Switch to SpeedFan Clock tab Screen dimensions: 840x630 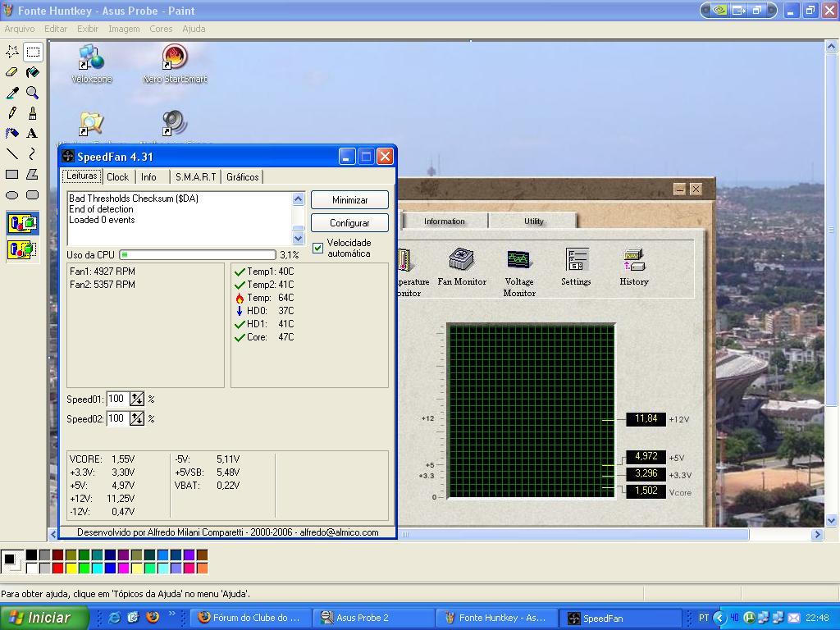(117, 177)
